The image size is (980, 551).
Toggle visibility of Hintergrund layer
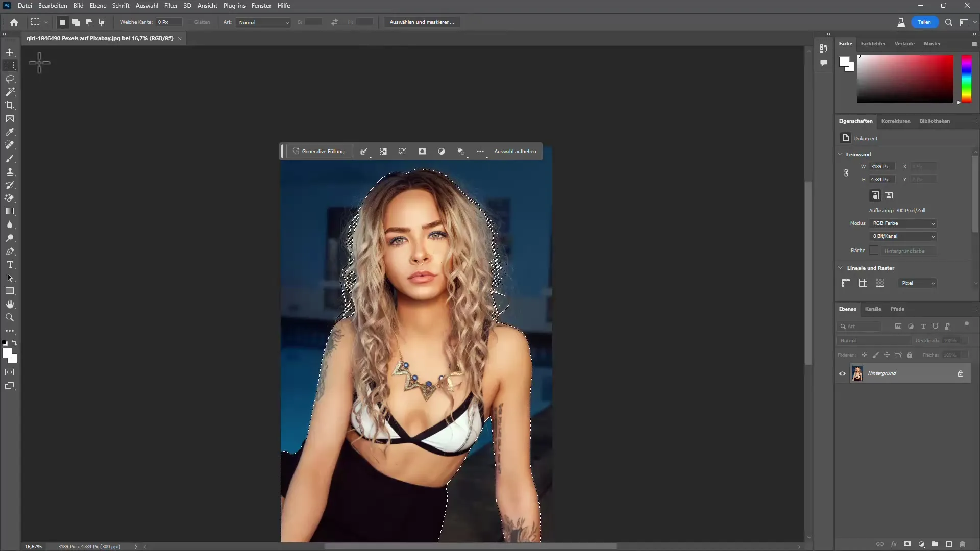[x=843, y=373]
